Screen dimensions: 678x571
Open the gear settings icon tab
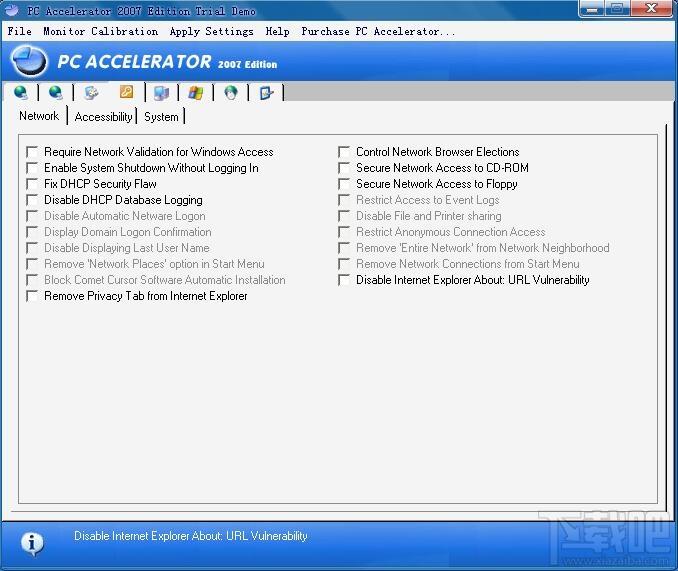click(x=91, y=93)
